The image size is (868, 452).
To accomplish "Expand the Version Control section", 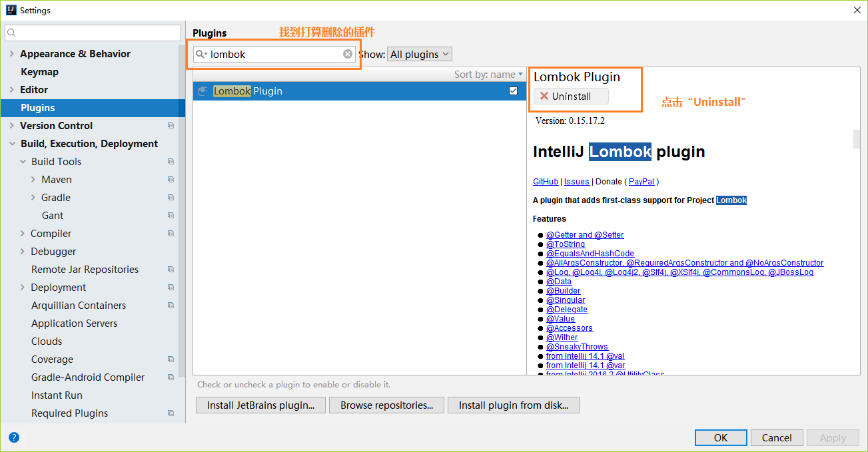I will (11, 126).
